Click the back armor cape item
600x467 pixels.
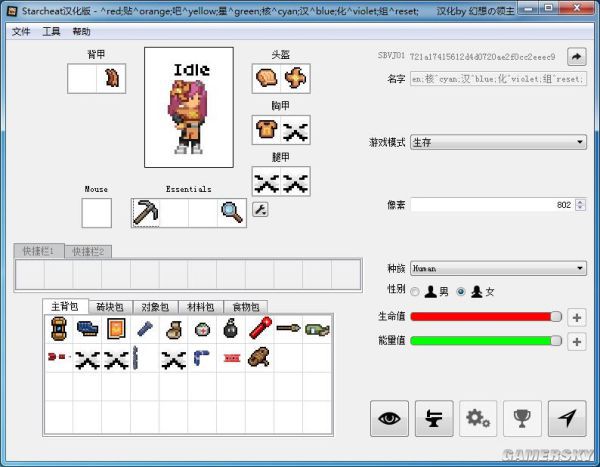point(111,78)
